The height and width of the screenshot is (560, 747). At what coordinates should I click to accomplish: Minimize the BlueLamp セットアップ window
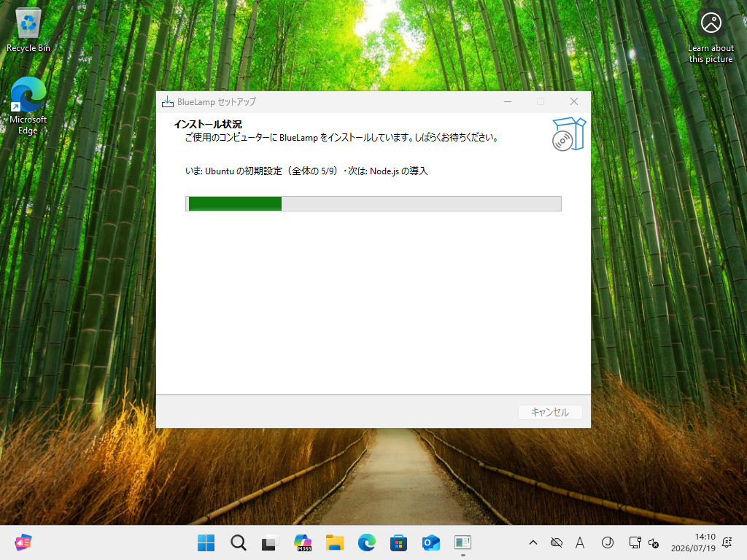click(x=508, y=101)
